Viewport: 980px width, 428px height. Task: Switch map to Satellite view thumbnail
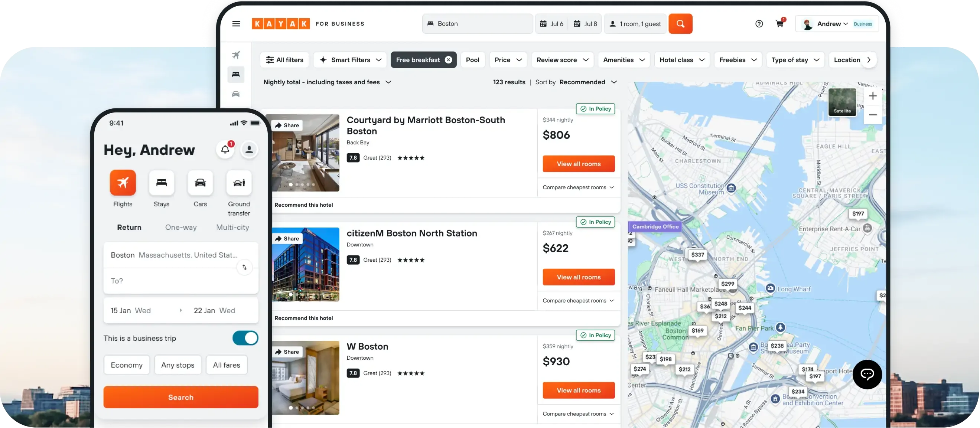click(842, 102)
